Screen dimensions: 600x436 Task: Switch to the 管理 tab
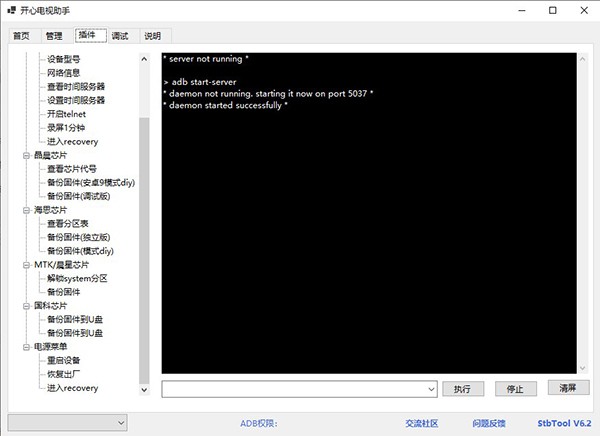pyautogui.click(x=54, y=36)
